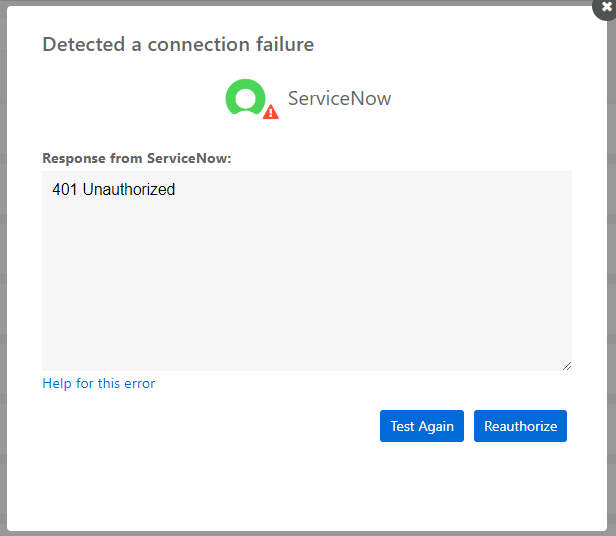Click the 'ServiceNow' name beside the logo
Image resolution: width=616 pixels, height=536 pixels.
pyautogui.click(x=339, y=99)
